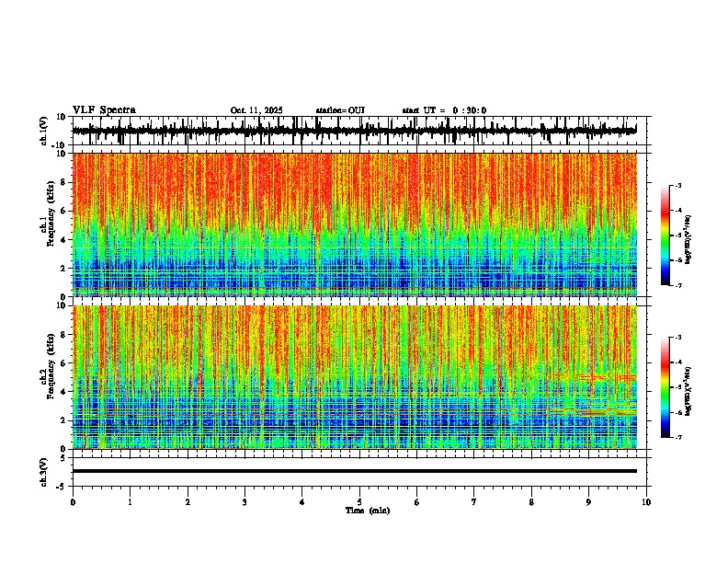
Task: Click the "-10" tick on ch.1(V) axis
Action: coord(60,145)
